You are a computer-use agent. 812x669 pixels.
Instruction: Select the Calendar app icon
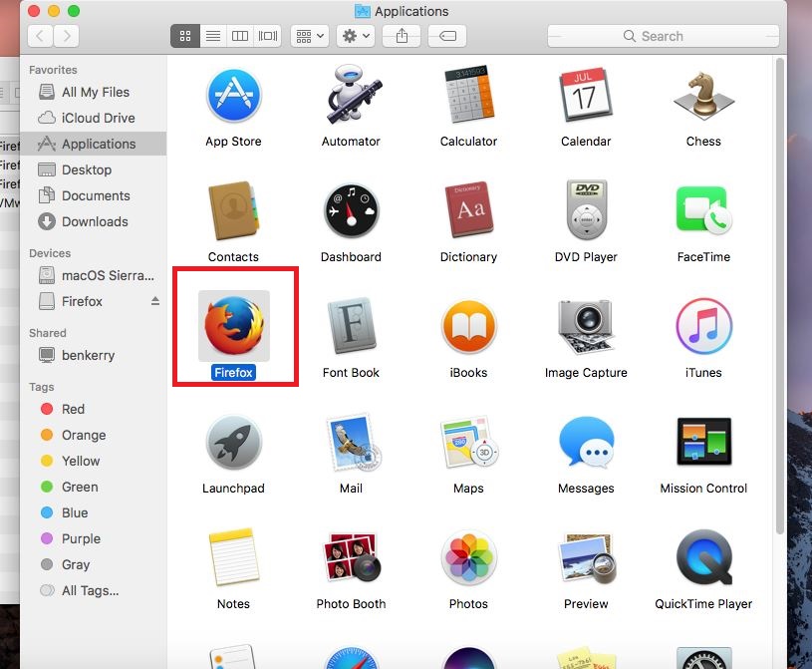pos(586,95)
